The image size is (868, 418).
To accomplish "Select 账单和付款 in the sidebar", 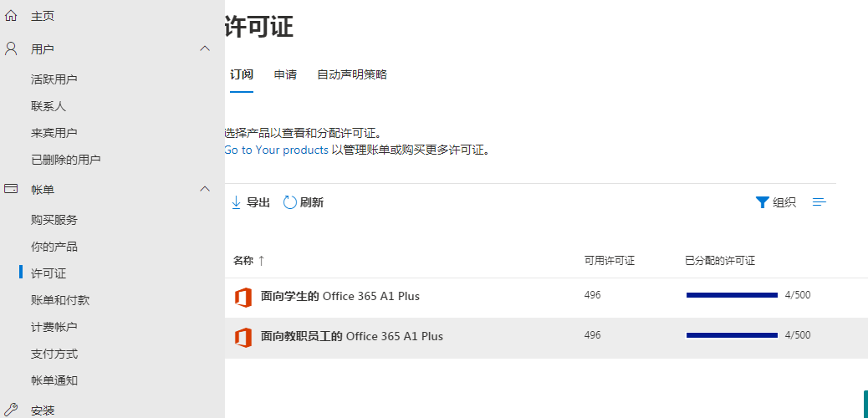I will pos(60,300).
